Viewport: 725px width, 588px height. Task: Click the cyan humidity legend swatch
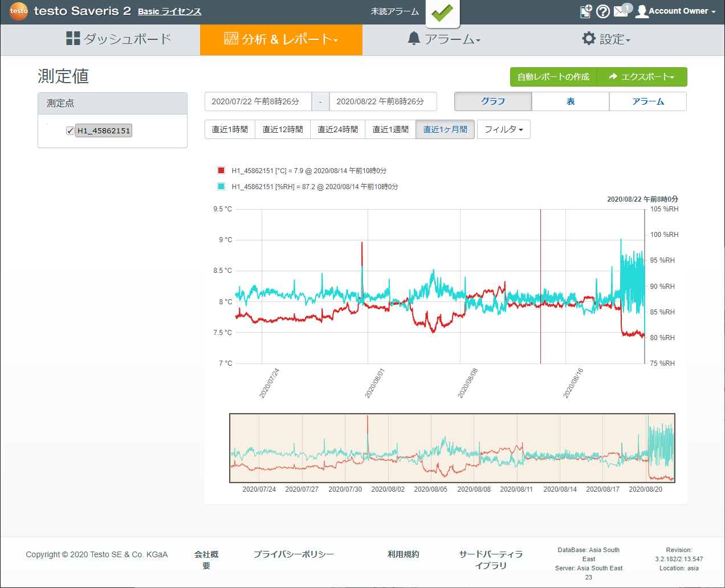221,186
